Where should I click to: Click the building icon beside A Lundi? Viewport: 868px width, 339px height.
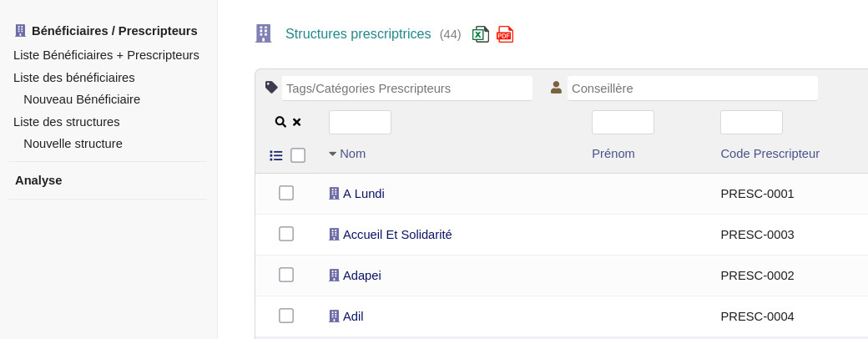click(334, 194)
